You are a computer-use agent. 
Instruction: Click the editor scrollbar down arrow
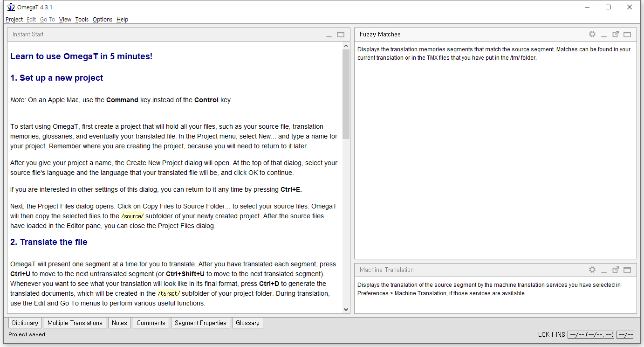tap(346, 309)
